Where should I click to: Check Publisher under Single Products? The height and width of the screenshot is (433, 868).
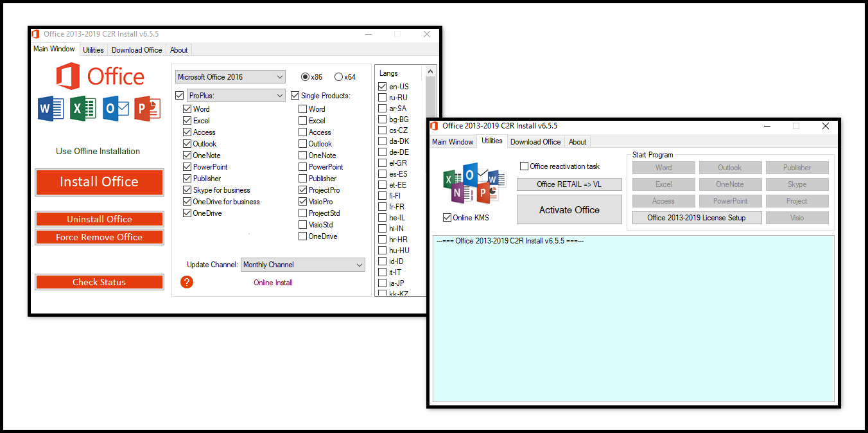point(302,179)
